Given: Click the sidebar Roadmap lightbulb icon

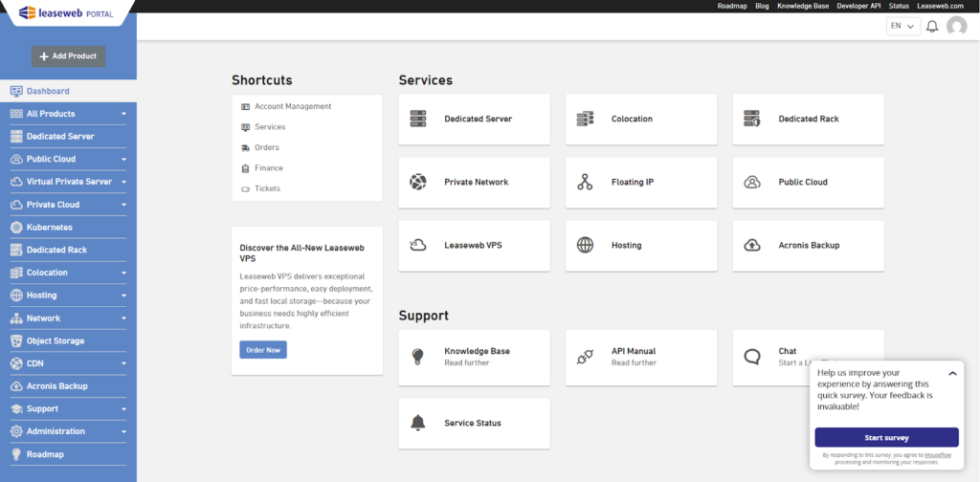Looking at the screenshot, I should (x=17, y=454).
